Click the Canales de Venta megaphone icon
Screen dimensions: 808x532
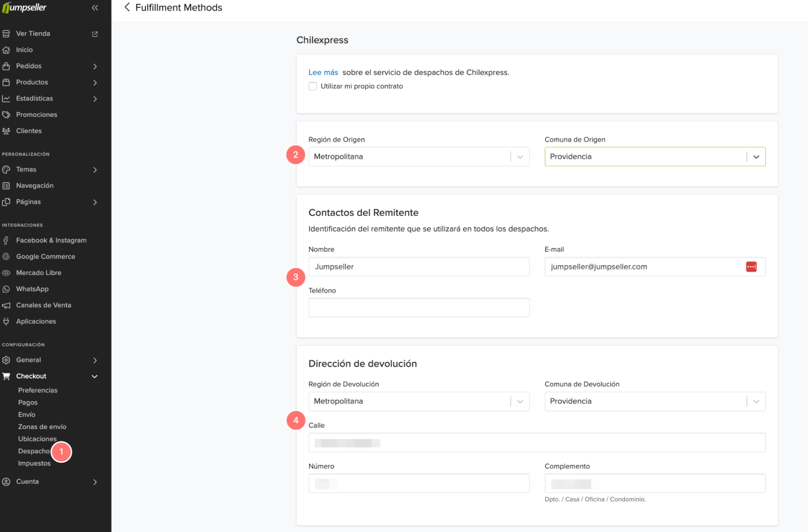6,305
